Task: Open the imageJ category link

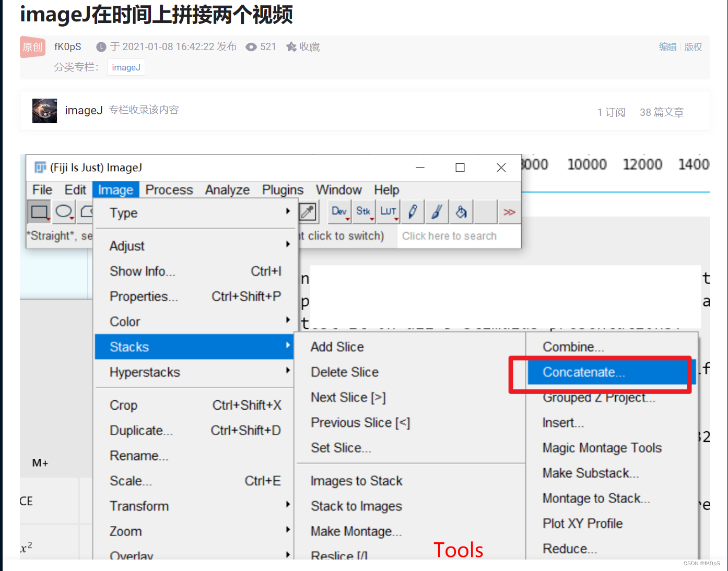Action: pyautogui.click(x=125, y=67)
